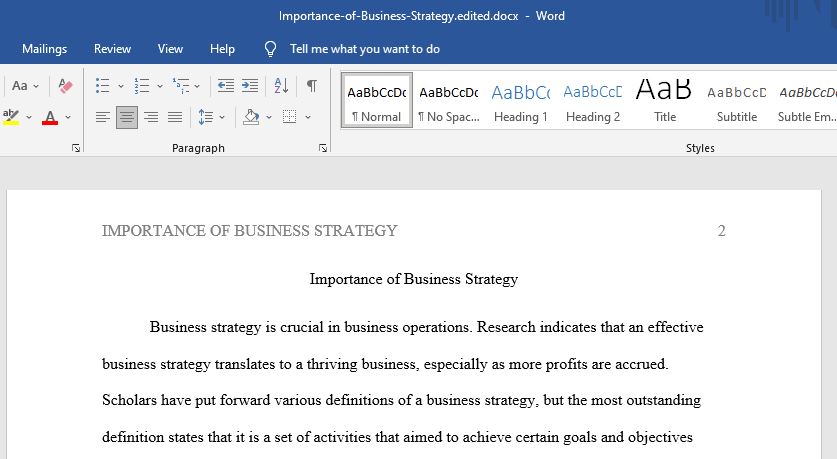Apply the Title style
This screenshot has width=837, height=459.
[664, 100]
